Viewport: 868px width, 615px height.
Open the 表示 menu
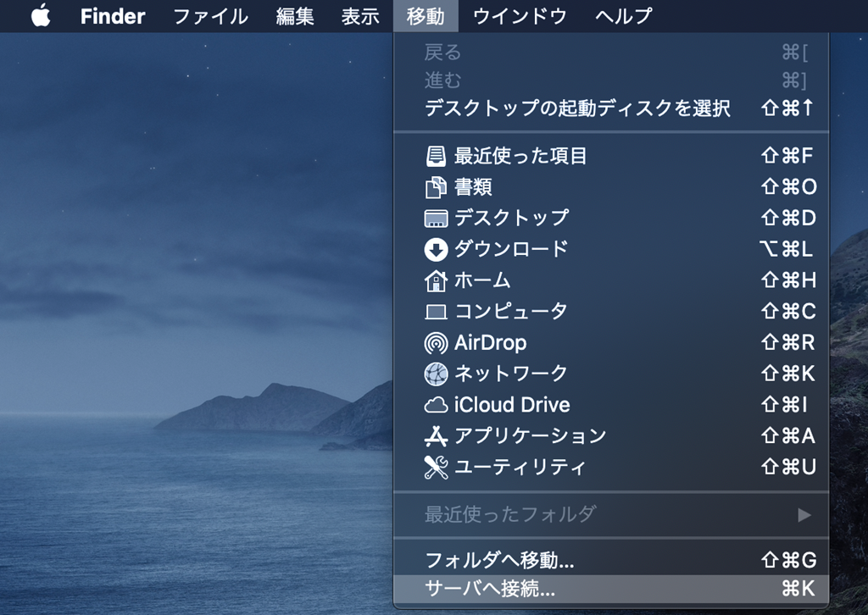tap(360, 16)
